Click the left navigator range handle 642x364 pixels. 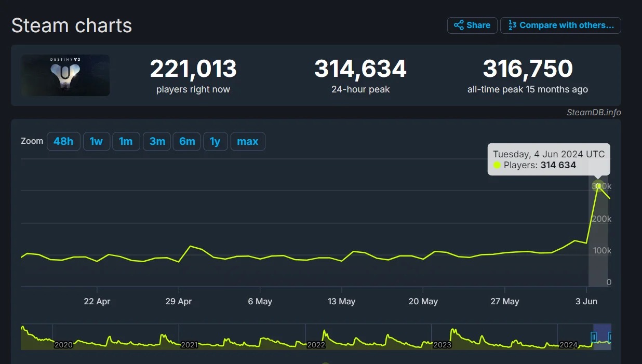(x=594, y=338)
